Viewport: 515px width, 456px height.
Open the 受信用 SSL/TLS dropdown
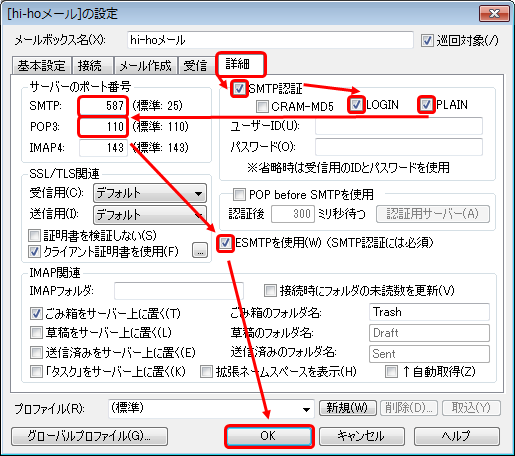click(x=150, y=193)
